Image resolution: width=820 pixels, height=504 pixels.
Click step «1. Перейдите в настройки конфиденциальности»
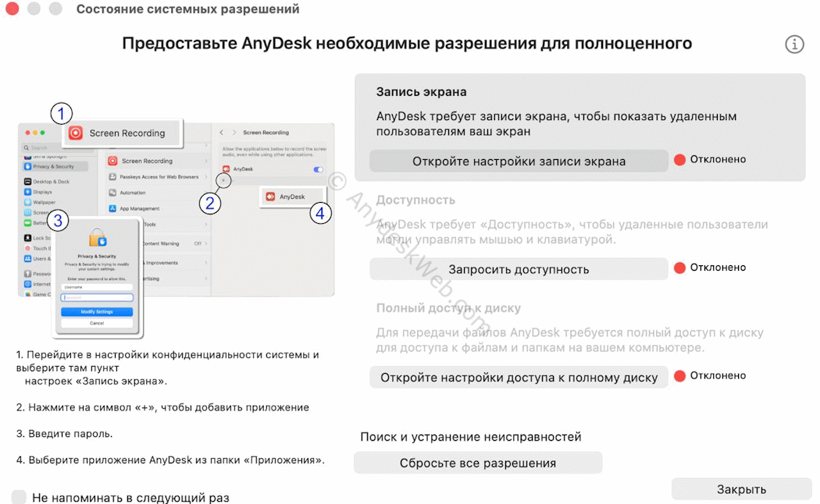pyautogui.click(x=167, y=367)
